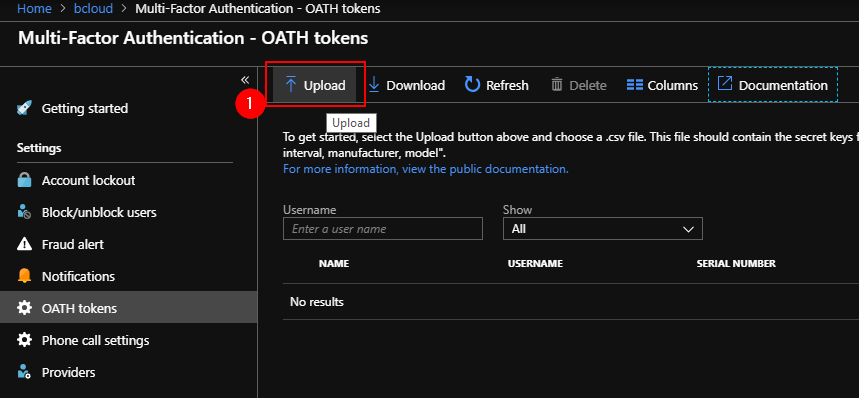This screenshot has width=859, height=398.
Task: Click the Columns grid icon
Action: click(634, 85)
